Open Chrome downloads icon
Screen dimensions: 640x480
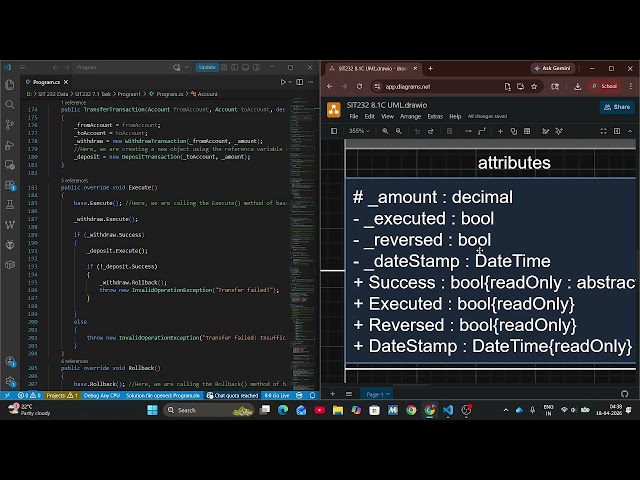coord(577,87)
